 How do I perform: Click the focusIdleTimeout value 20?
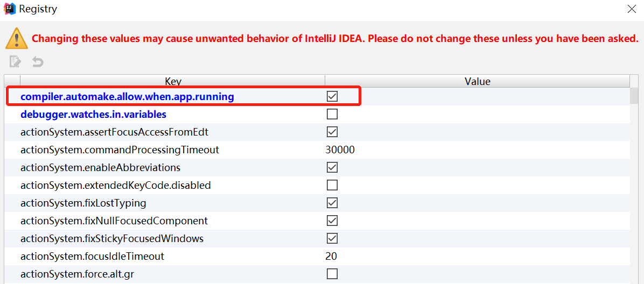[x=331, y=256]
